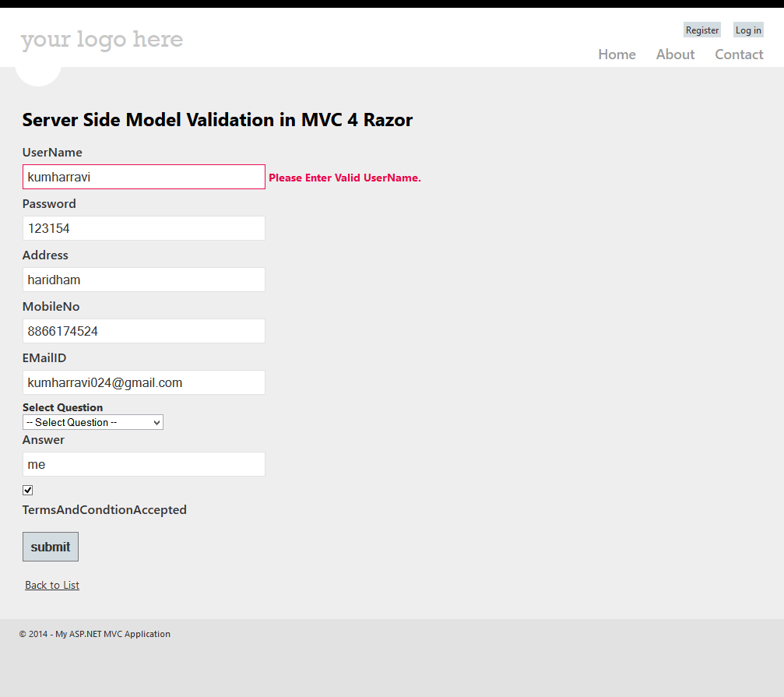Navigate to the Home tab
The image size is (784, 697).
click(x=617, y=54)
